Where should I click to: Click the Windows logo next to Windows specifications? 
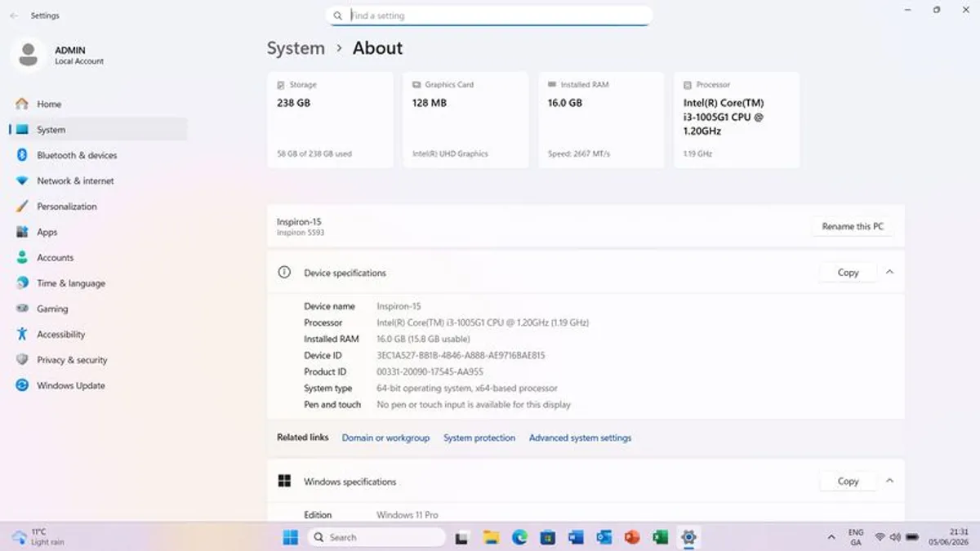pyautogui.click(x=284, y=482)
